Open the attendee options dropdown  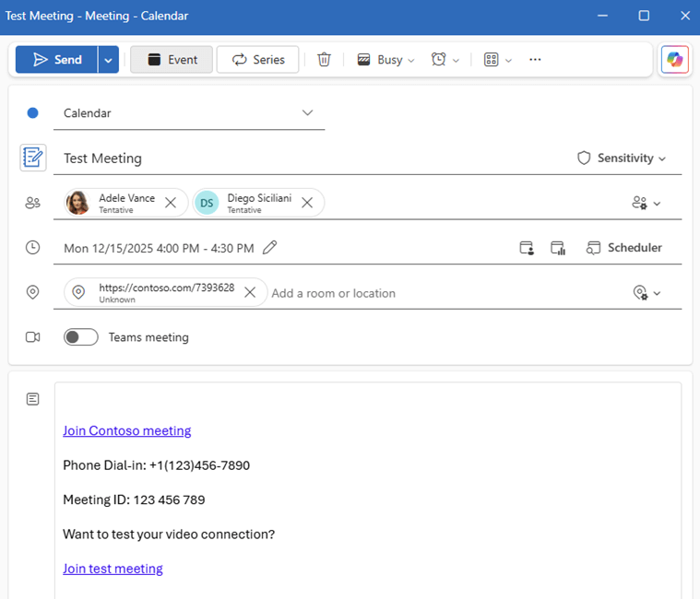647,203
